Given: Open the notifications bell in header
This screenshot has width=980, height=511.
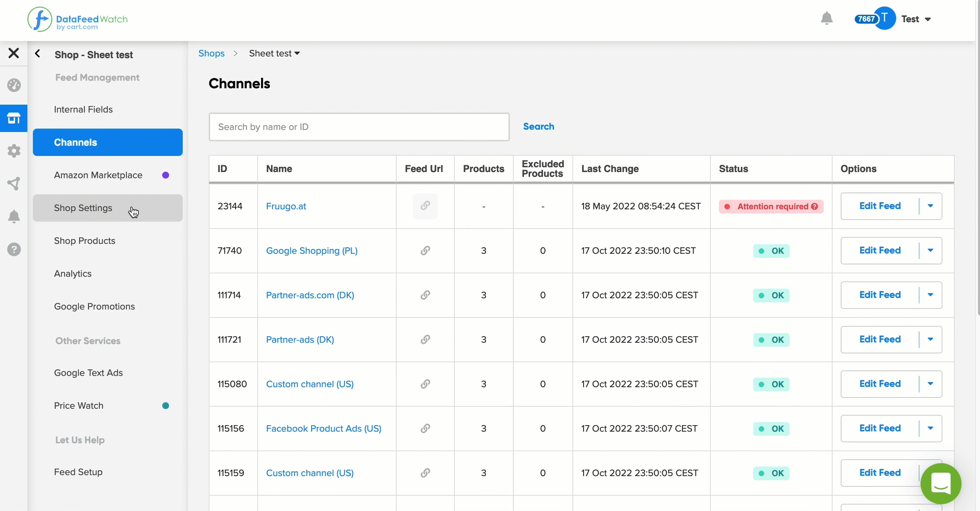Looking at the screenshot, I should (826, 18).
